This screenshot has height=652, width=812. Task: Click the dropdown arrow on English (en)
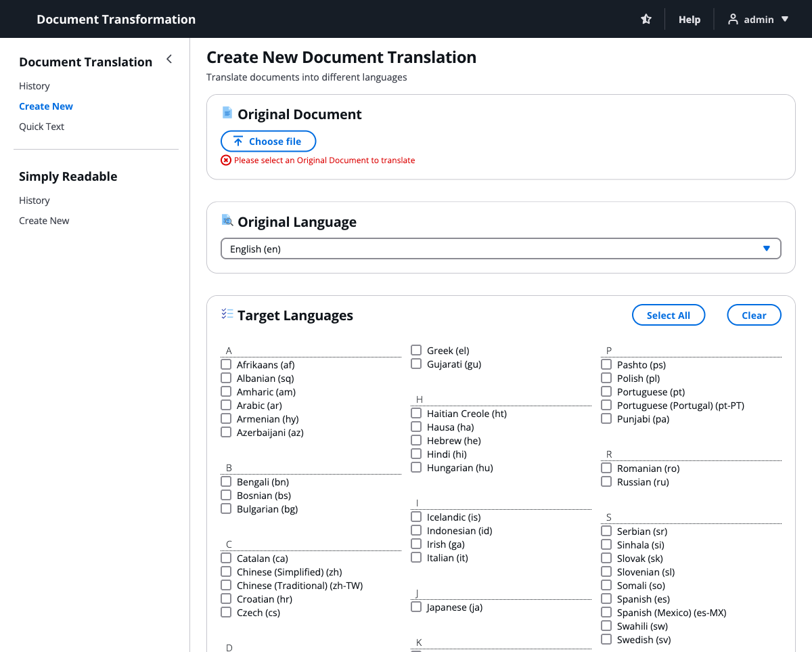[x=767, y=248]
